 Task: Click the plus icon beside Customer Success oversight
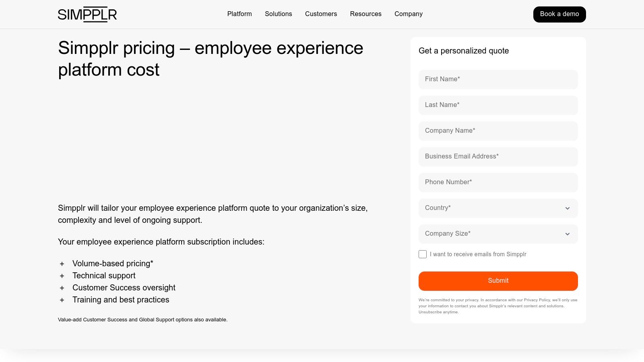click(62, 288)
